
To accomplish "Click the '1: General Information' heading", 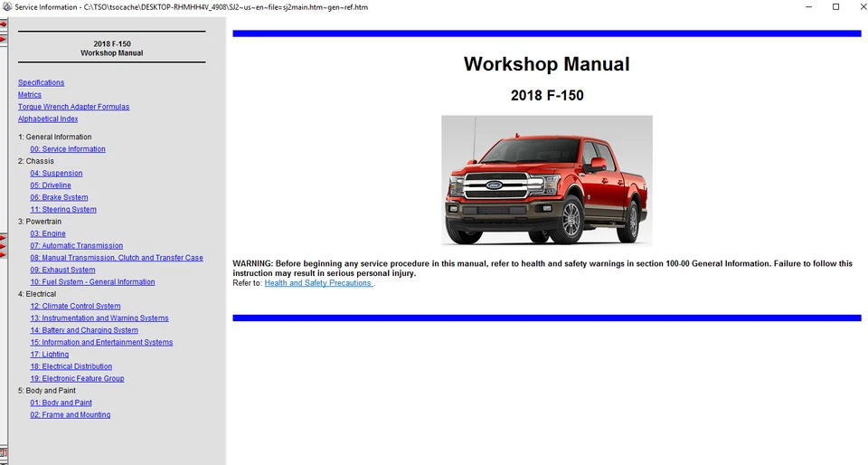I will click(55, 137).
